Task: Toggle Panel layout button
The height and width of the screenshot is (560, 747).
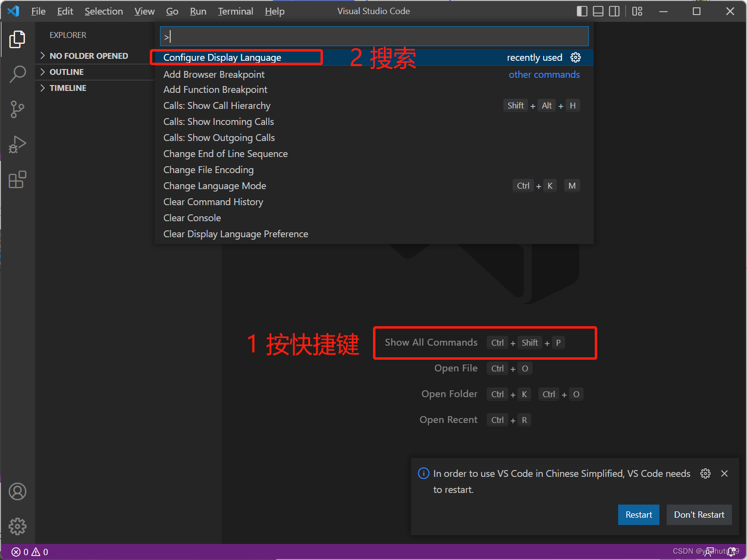Action: (x=598, y=11)
